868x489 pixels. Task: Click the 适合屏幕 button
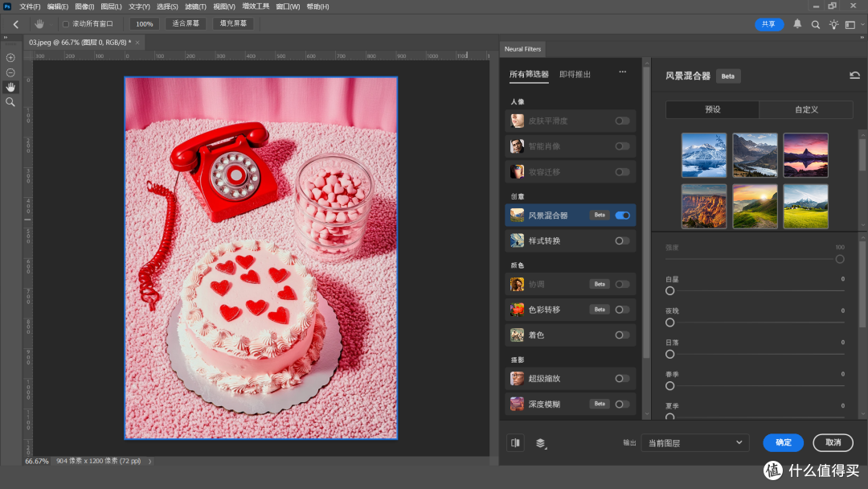pos(186,24)
